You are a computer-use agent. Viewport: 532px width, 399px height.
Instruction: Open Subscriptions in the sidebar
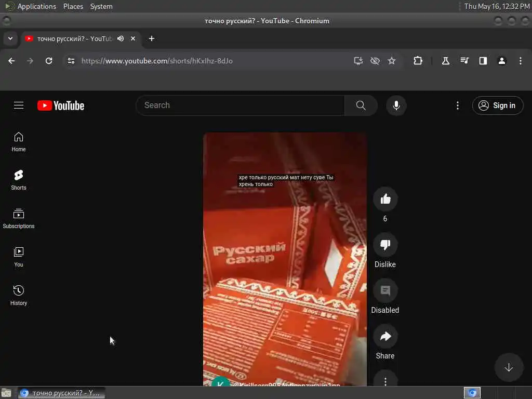(19, 219)
